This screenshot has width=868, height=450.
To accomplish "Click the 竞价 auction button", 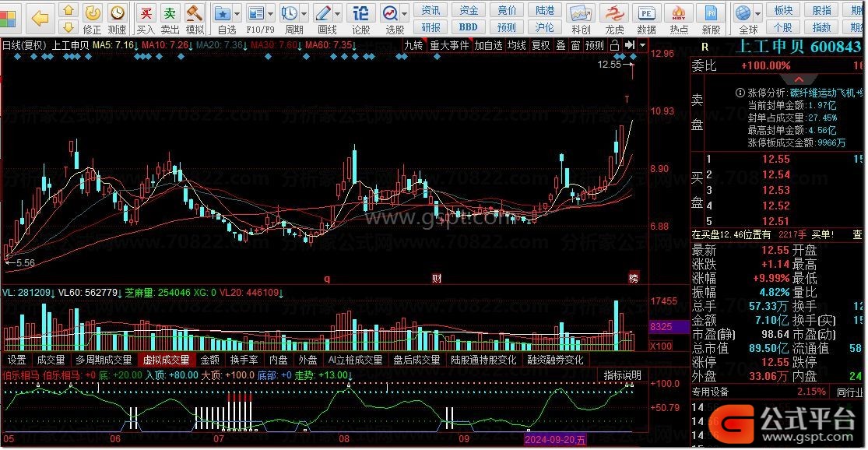I will point(507,11).
